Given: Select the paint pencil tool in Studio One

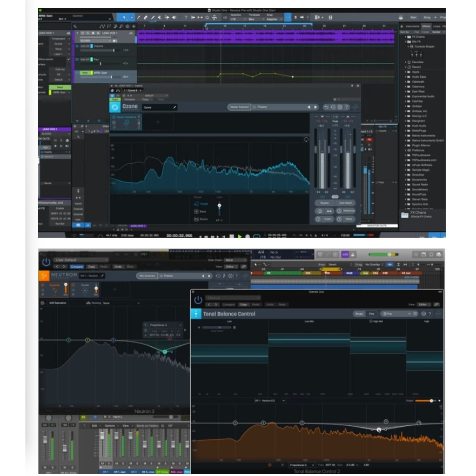Looking at the screenshot, I should (153, 18).
